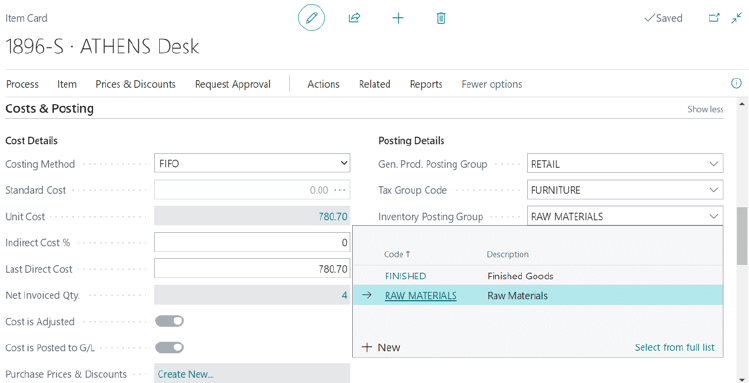Viewport: 749px width, 383px height.
Task: Click the plus icon to create new item
Action: [x=397, y=19]
